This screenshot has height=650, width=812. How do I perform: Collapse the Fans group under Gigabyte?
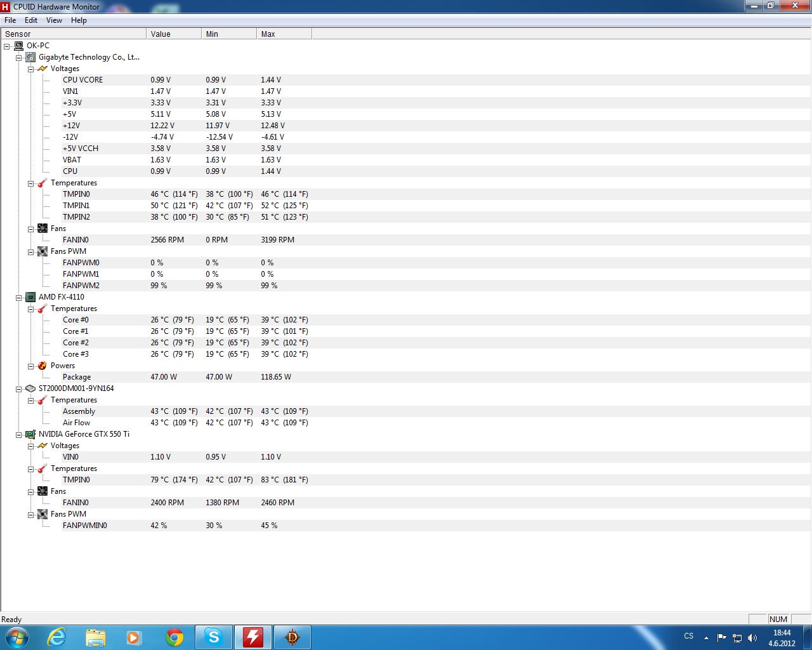(31, 229)
